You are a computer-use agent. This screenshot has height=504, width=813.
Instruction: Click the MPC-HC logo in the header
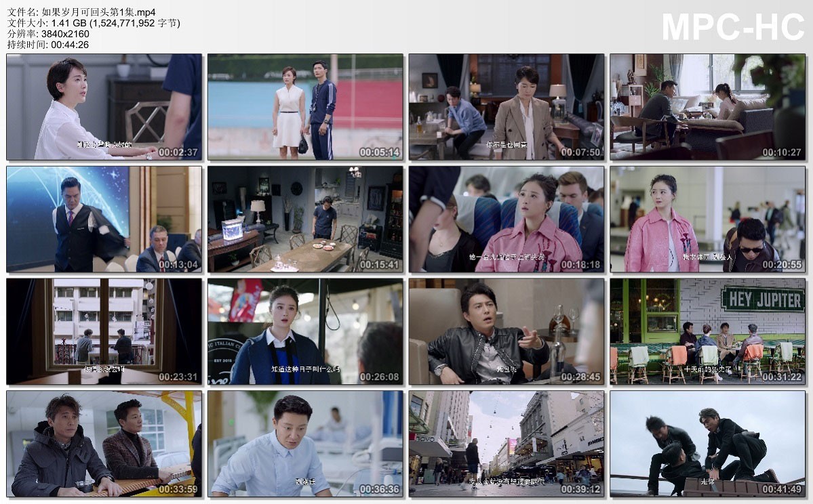pos(732,28)
